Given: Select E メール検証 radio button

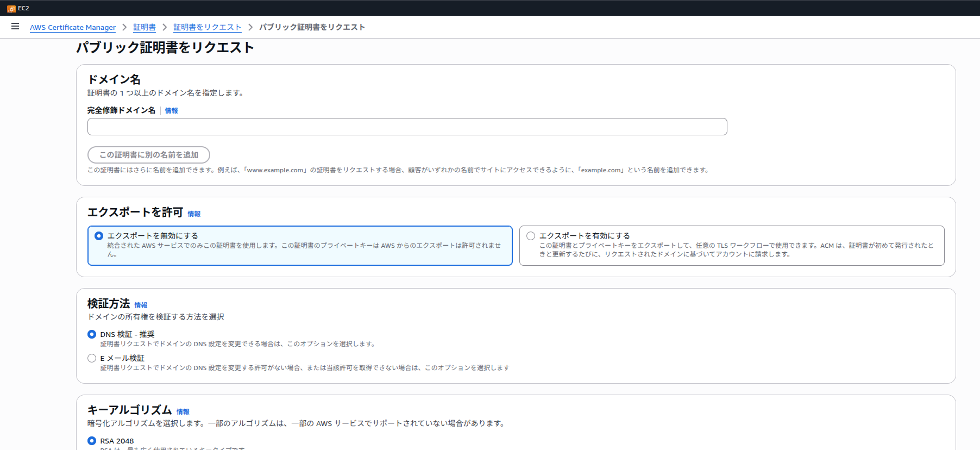Looking at the screenshot, I should [92, 358].
